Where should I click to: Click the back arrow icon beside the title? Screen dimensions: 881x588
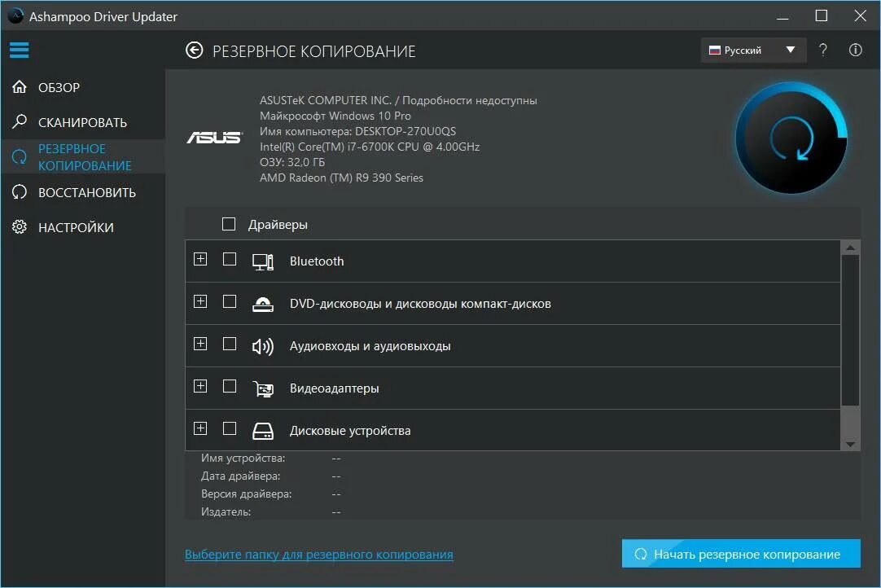195,50
